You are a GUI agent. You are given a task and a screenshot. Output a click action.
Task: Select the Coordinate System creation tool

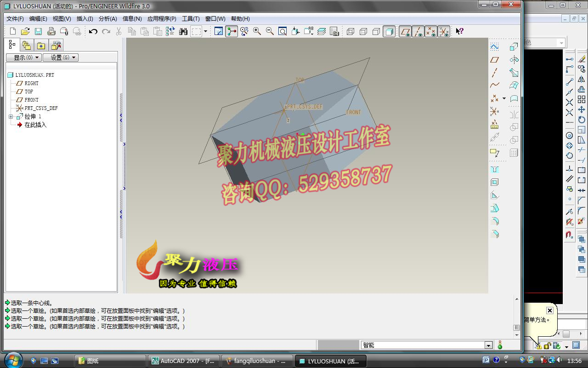point(495,112)
